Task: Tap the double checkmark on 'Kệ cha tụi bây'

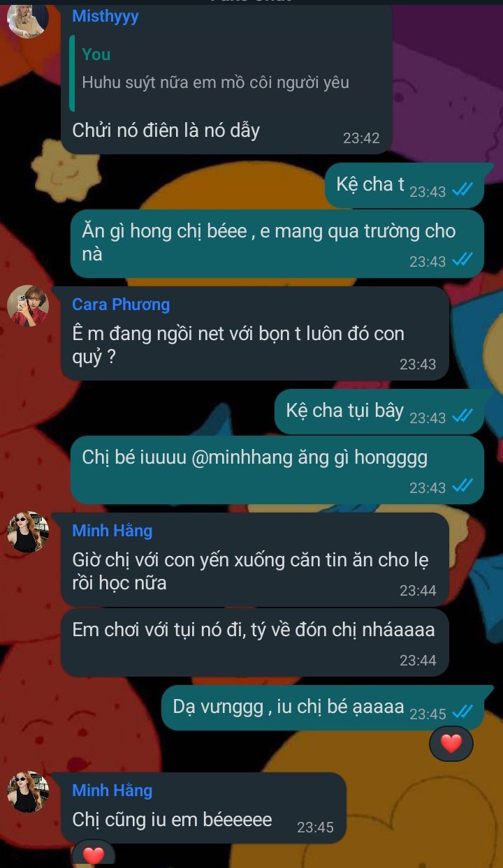Action: click(x=462, y=416)
